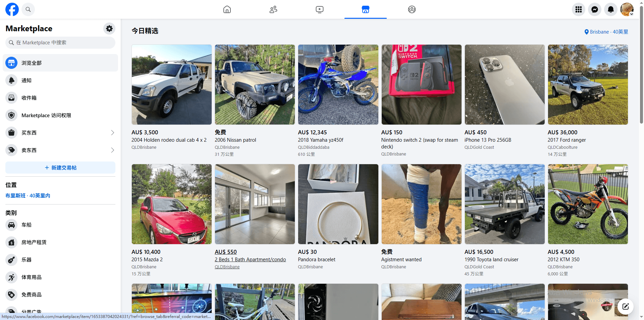Expand the 买东西 chevron
The height and width of the screenshot is (320, 644).
click(x=112, y=133)
